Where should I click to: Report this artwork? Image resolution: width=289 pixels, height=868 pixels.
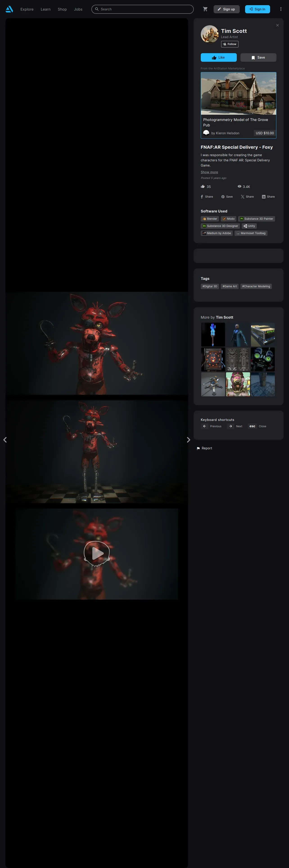click(x=204, y=448)
